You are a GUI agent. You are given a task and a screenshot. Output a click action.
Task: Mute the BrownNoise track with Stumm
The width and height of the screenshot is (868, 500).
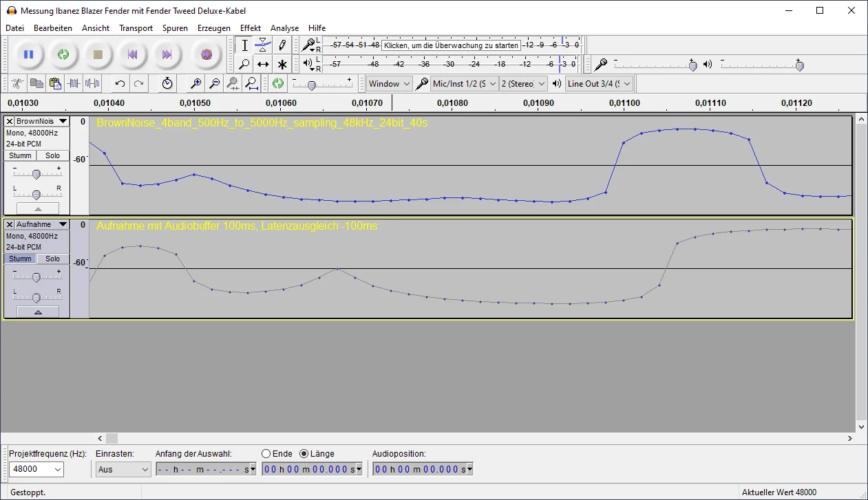click(x=20, y=155)
